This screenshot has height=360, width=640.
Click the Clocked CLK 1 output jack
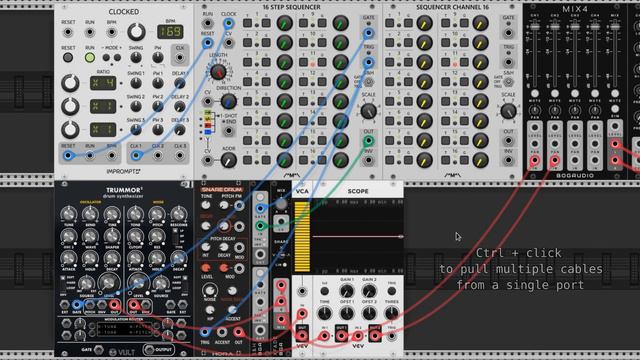coord(136,156)
